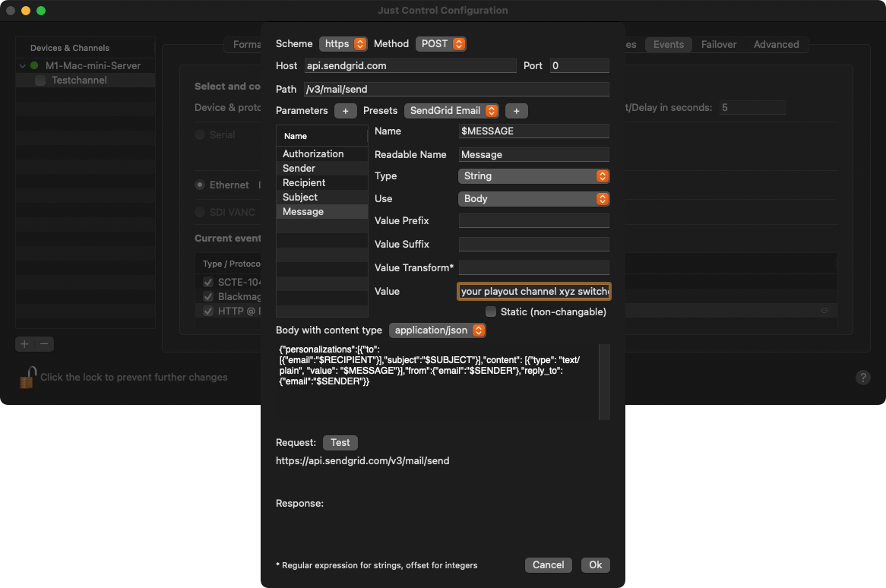Click the Value Transform field
886x588 pixels.
click(x=533, y=267)
